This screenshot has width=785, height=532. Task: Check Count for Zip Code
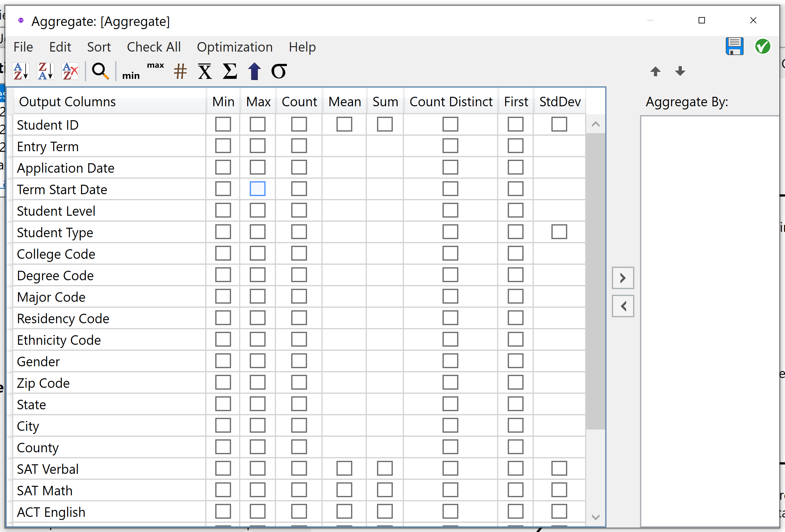(x=299, y=382)
